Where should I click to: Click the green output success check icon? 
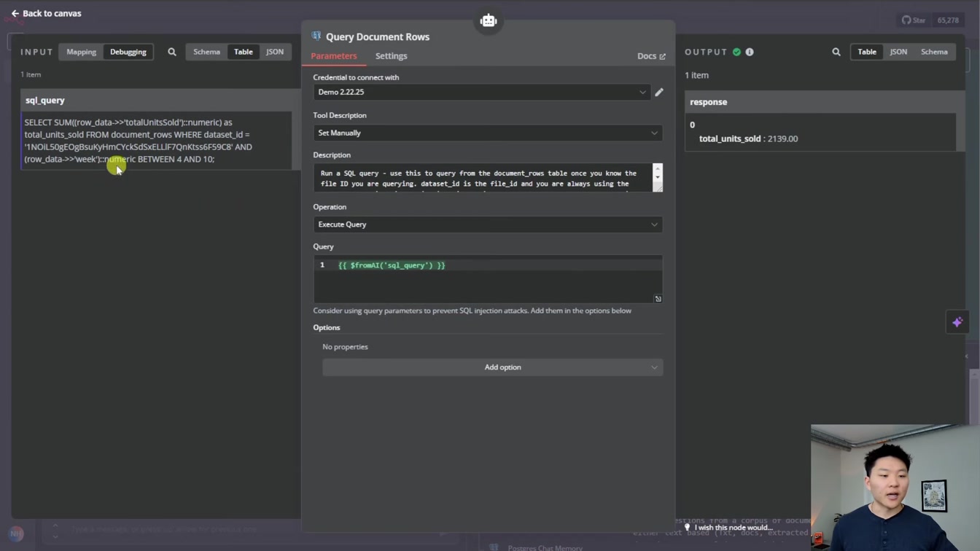736,52
